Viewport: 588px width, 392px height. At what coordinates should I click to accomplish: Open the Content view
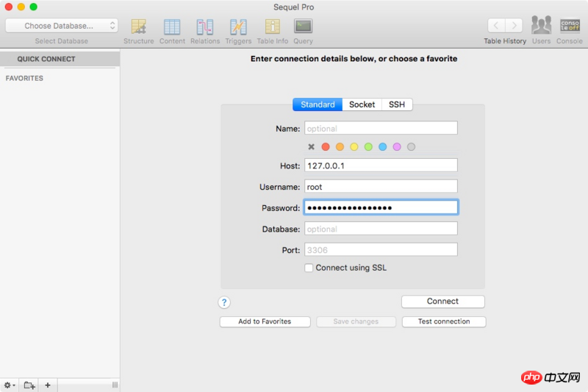(172, 32)
